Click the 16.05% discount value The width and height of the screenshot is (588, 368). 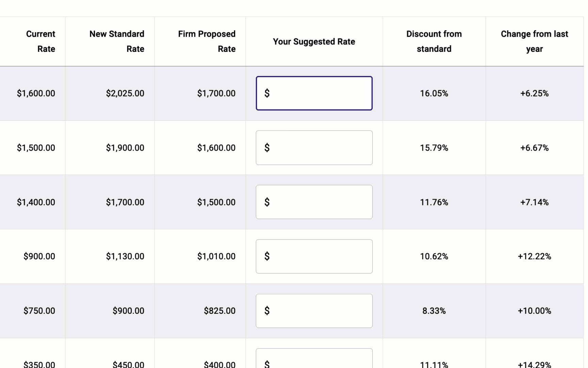coord(434,93)
